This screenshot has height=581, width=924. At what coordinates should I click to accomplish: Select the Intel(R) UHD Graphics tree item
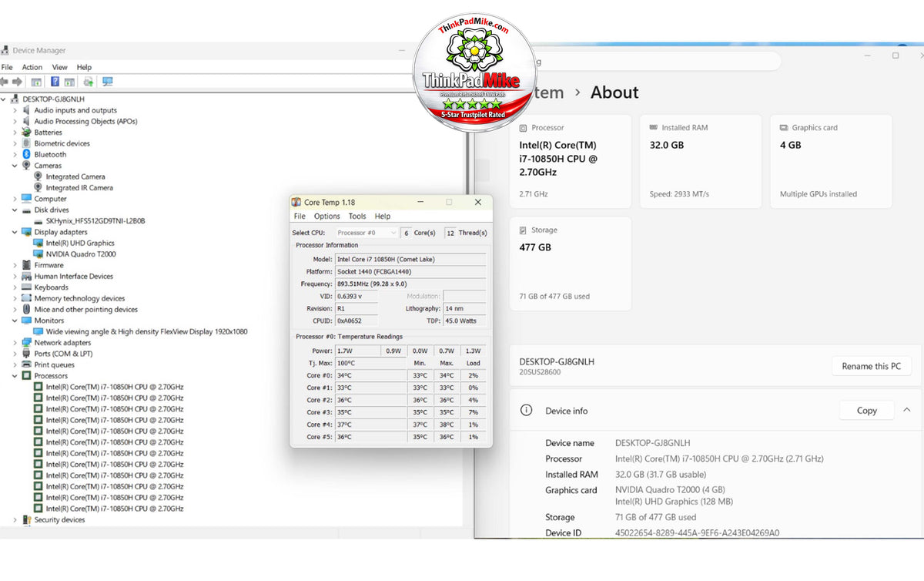click(80, 243)
